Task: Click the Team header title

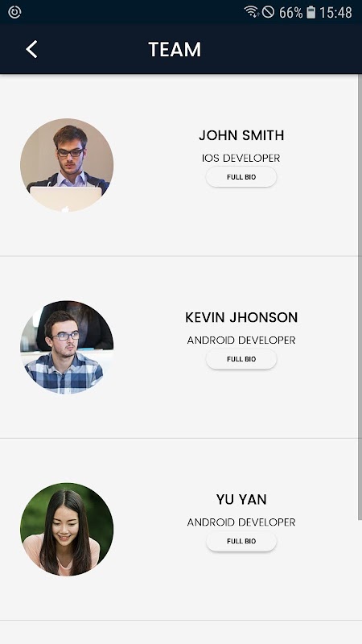Action: 175,49
